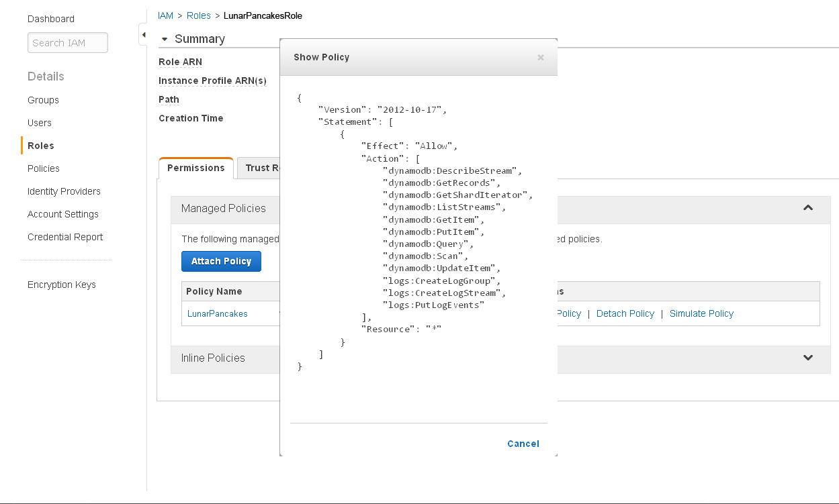Open Encryption Keys in the sidebar

coord(62,285)
